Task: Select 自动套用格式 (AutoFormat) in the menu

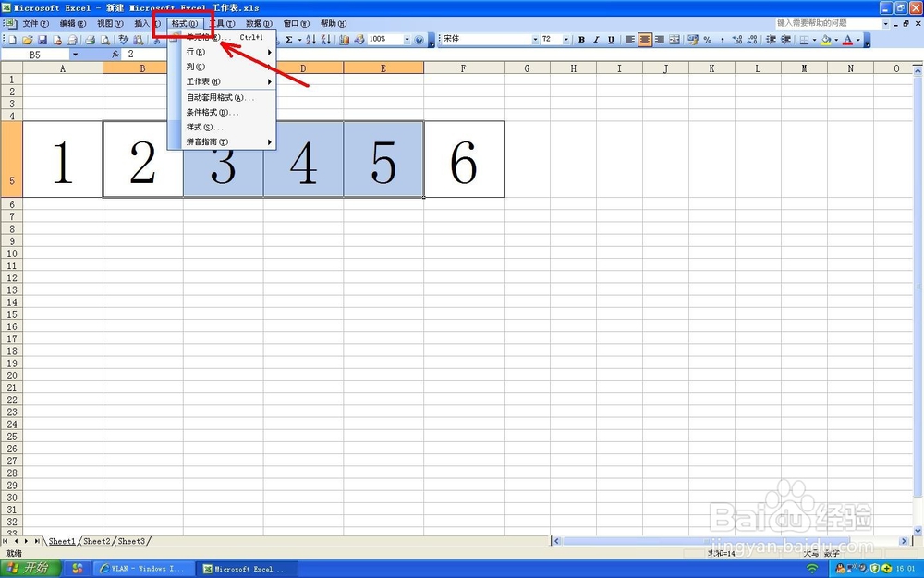Action: [222, 97]
